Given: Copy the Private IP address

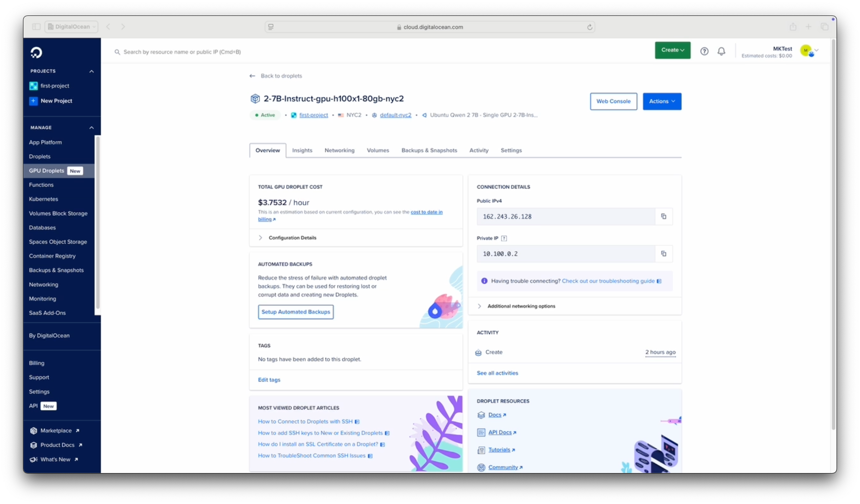Looking at the screenshot, I should tap(664, 253).
